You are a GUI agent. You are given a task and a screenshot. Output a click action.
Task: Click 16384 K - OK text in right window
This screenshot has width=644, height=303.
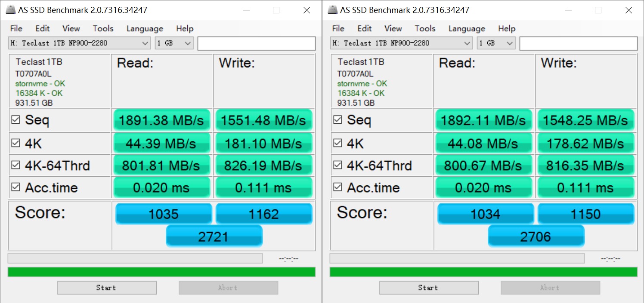coord(361,93)
